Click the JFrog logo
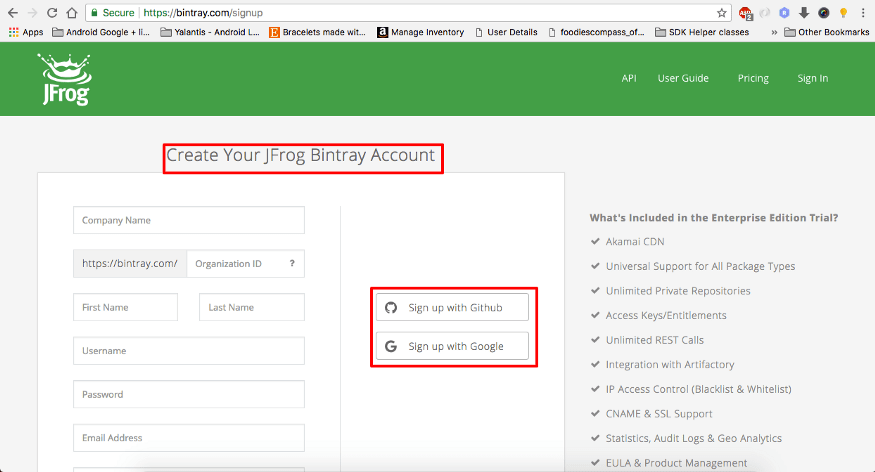The image size is (875, 472). [65, 79]
